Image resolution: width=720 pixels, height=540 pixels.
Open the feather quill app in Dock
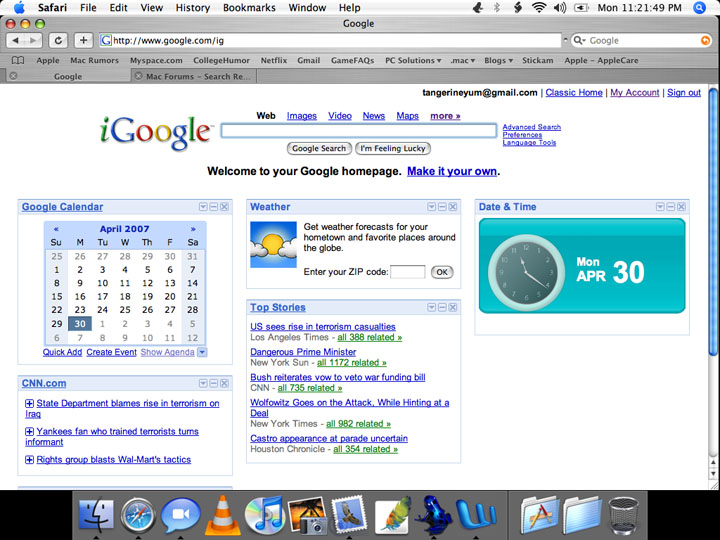click(391, 514)
